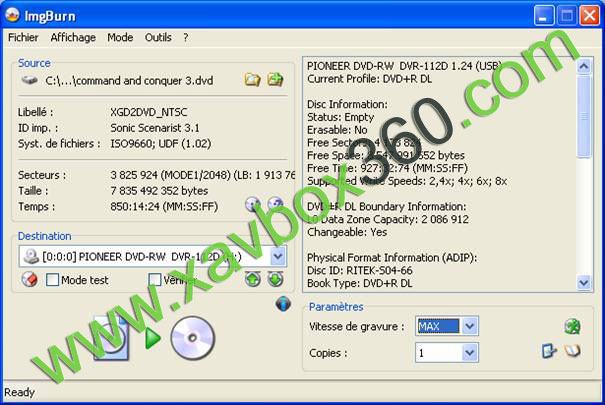Screen dimensions: 605x405
Task: Click the MAX write speed field
Action: click(439, 326)
